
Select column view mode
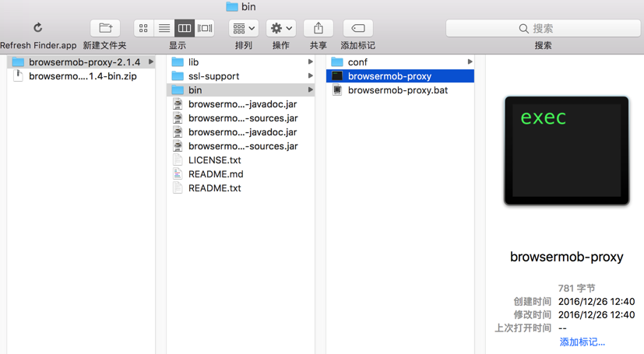184,28
